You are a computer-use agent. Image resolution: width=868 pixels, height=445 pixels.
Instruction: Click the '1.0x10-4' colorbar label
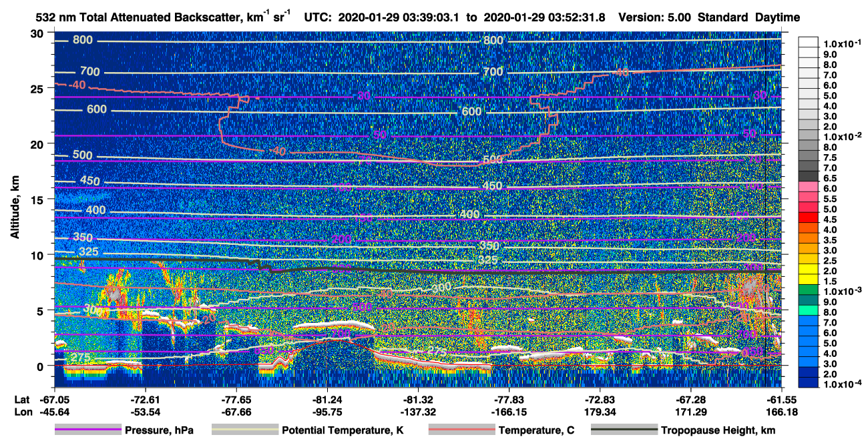pyautogui.click(x=844, y=384)
